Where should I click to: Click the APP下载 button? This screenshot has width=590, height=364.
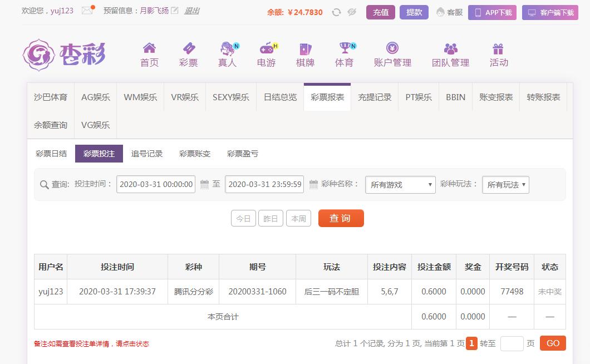point(492,12)
